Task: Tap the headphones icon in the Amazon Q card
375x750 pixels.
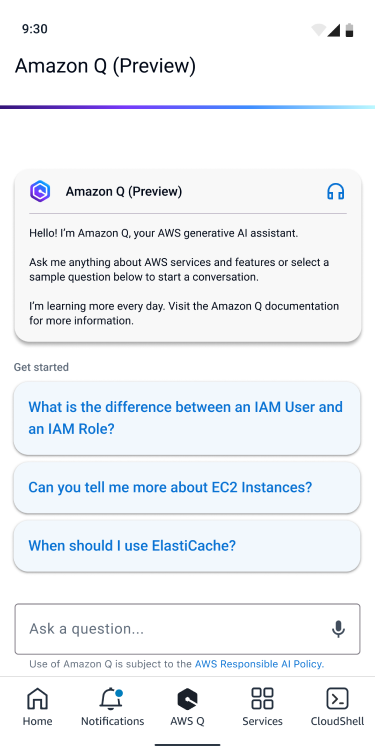Action: pyautogui.click(x=335, y=191)
